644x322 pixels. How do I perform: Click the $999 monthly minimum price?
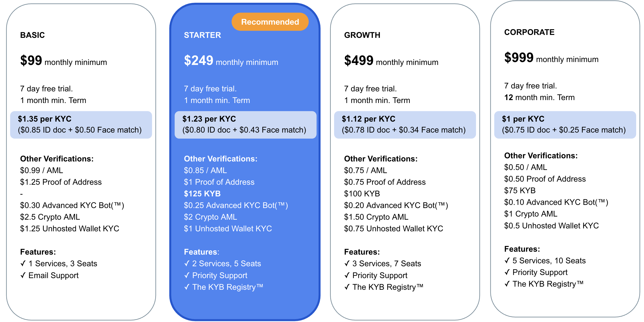[551, 58]
